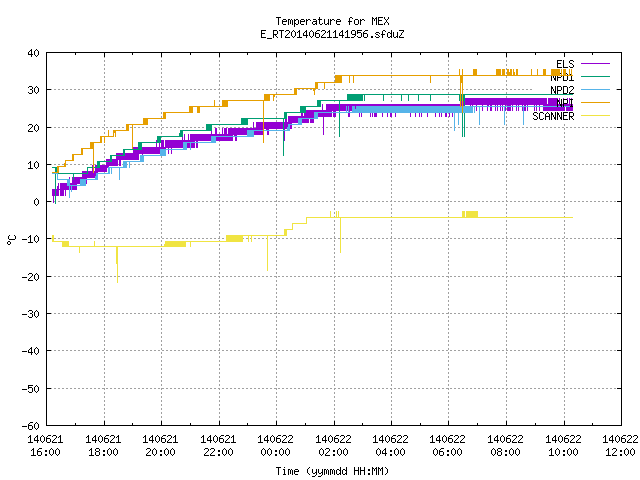Click the y-axis tick label -30
Viewport: 640px width, 480px height.
[x=31, y=314]
